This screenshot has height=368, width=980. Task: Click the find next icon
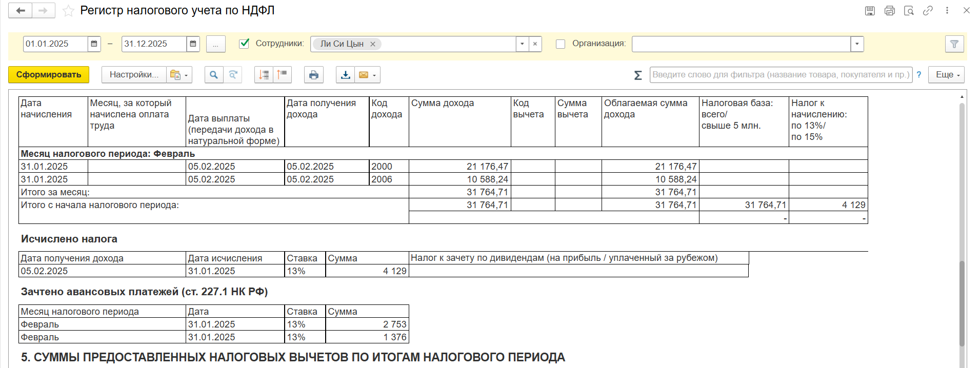point(233,75)
